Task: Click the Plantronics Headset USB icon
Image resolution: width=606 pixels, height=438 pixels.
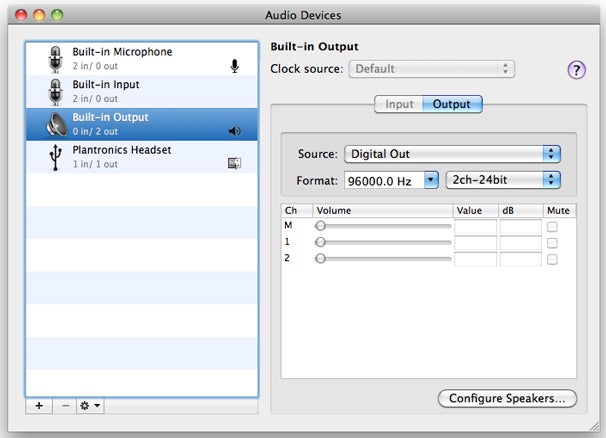Action: click(56, 157)
